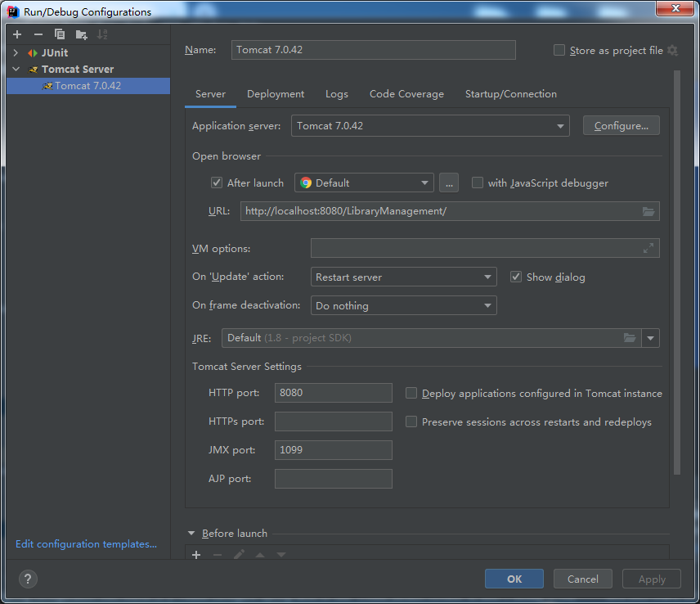Click the Name input field
700x604 pixels.
pos(374,50)
